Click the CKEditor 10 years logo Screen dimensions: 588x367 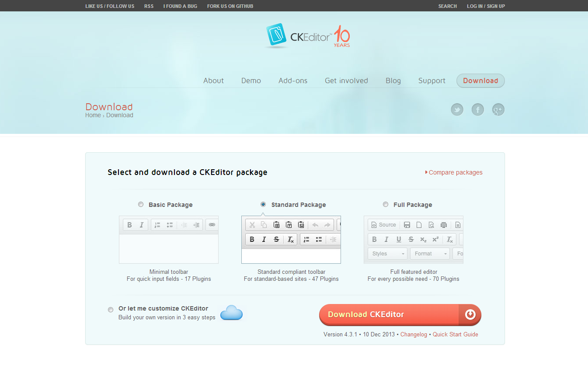point(308,36)
